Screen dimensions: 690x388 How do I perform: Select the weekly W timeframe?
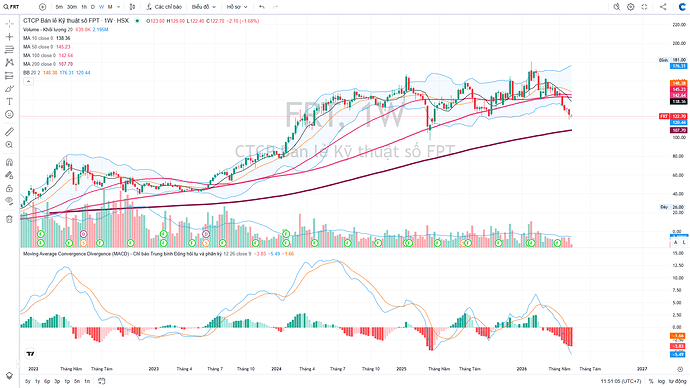102,7
